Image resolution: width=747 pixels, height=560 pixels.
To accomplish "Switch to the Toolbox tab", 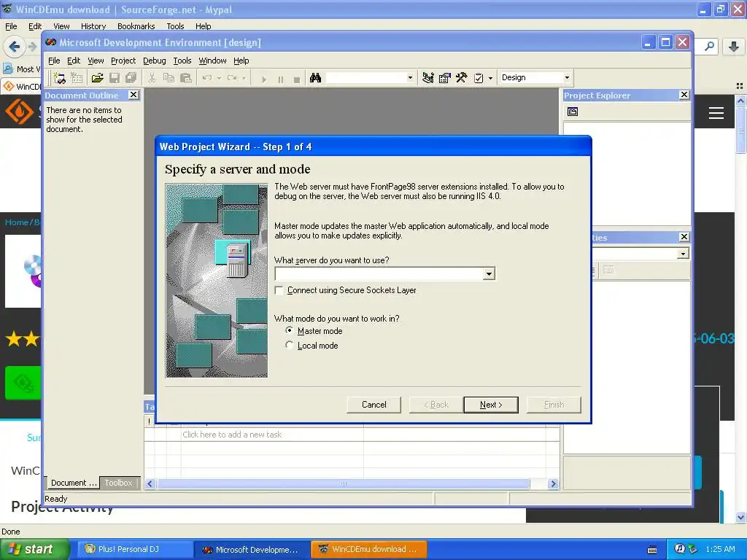I will (x=119, y=483).
